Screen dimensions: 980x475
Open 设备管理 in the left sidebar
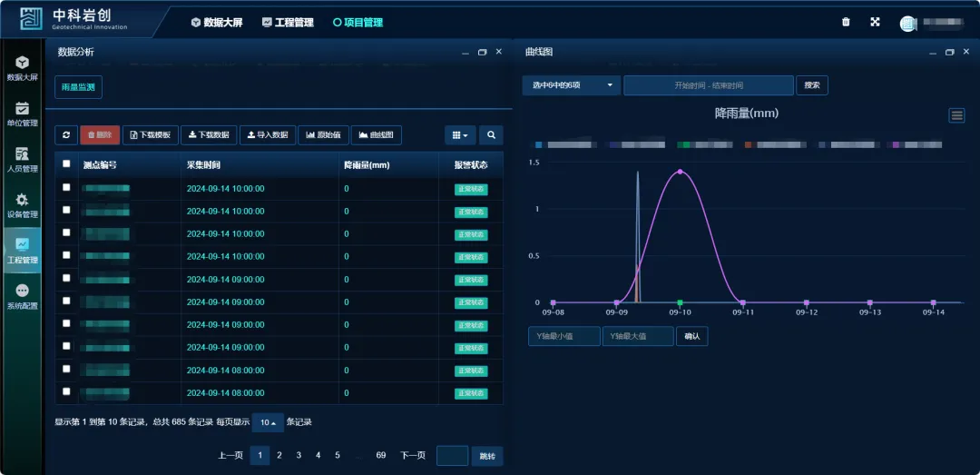[22, 206]
